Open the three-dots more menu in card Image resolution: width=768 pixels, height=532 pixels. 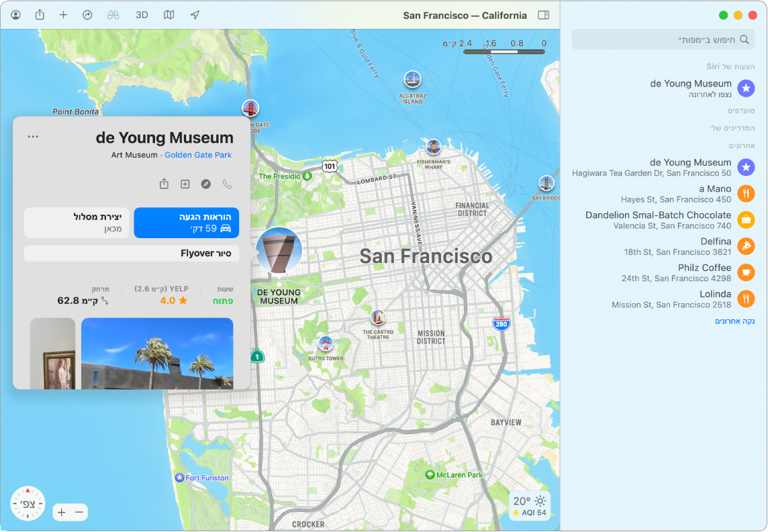(34, 137)
